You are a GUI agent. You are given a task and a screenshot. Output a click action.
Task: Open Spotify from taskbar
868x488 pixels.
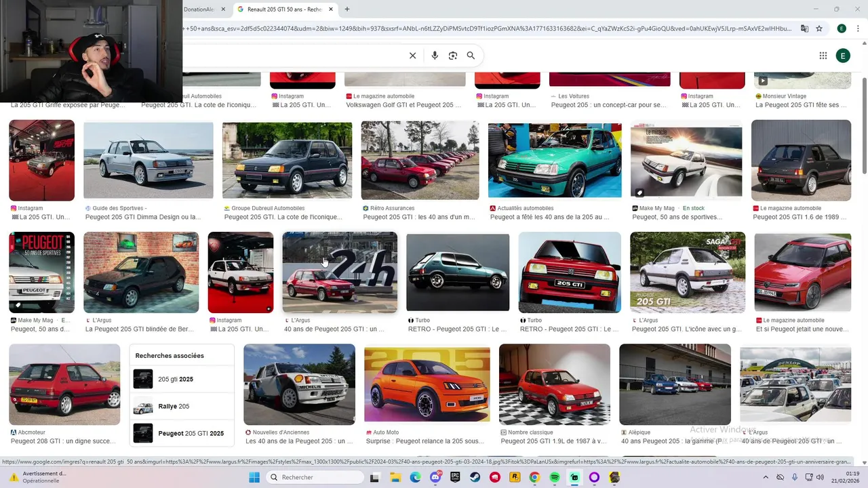tap(555, 477)
